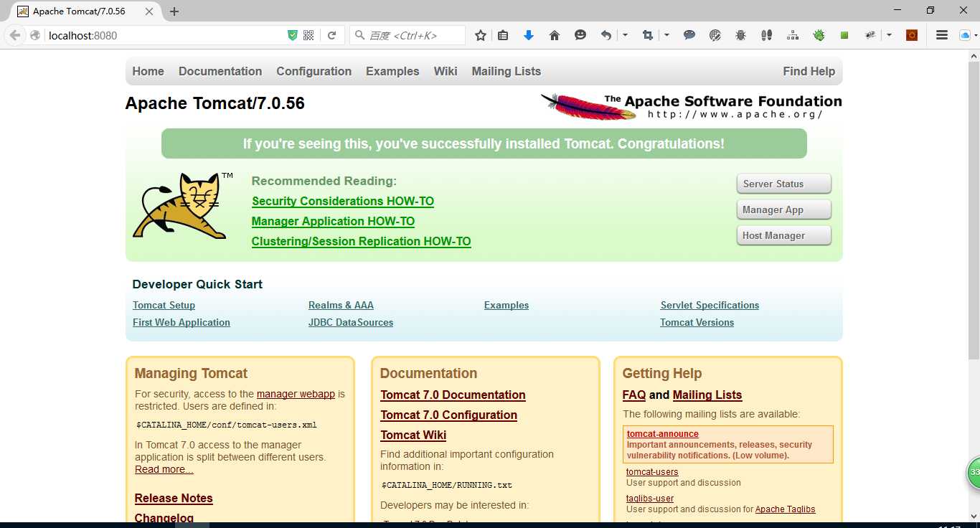The width and height of the screenshot is (980, 528).
Task: Open the Release Notes link
Action: [174, 499]
